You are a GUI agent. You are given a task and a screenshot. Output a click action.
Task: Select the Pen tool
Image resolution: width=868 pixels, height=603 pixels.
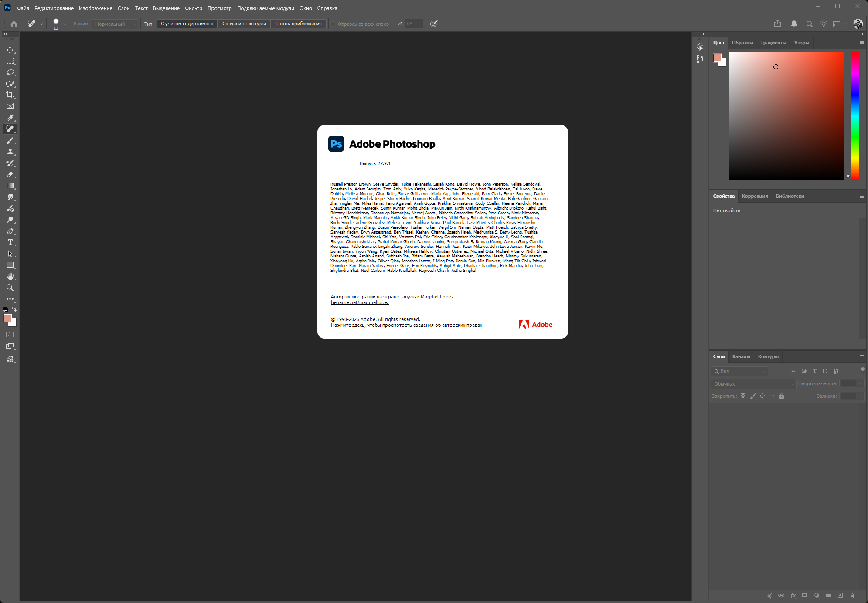[10, 231]
